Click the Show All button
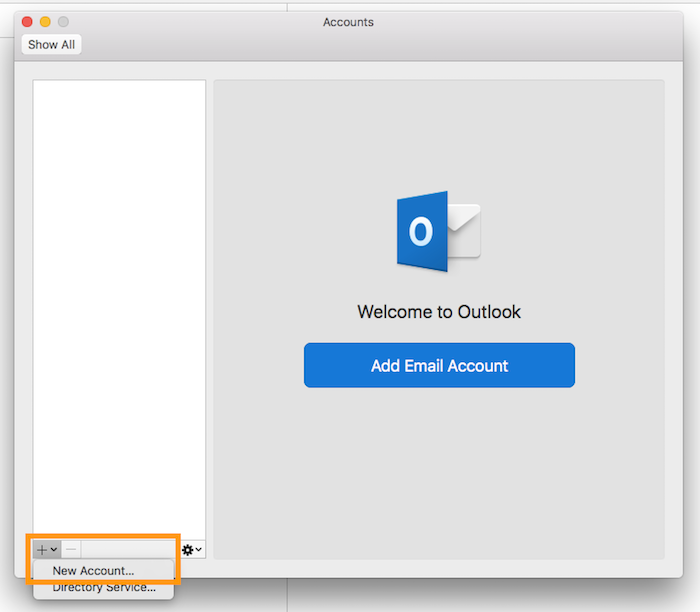The width and height of the screenshot is (700, 612). pyautogui.click(x=50, y=44)
